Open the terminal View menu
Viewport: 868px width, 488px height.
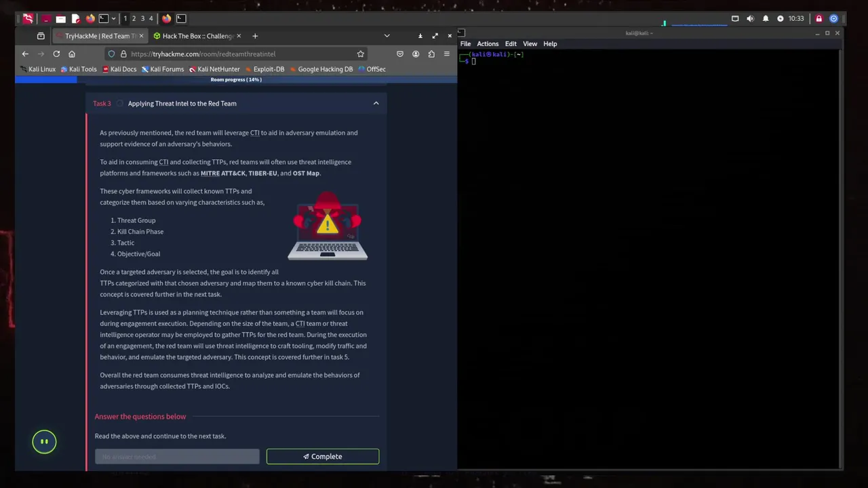[530, 44]
